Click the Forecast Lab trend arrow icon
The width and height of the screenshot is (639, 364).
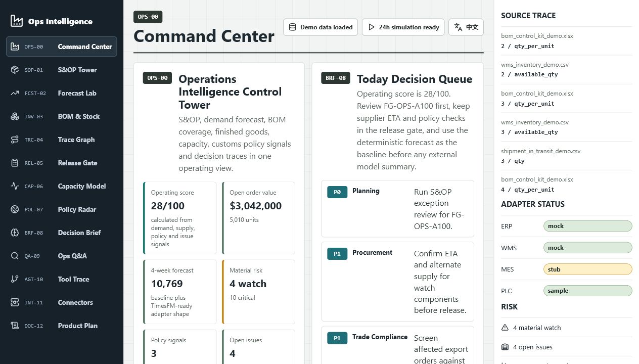tap(15, 93)
